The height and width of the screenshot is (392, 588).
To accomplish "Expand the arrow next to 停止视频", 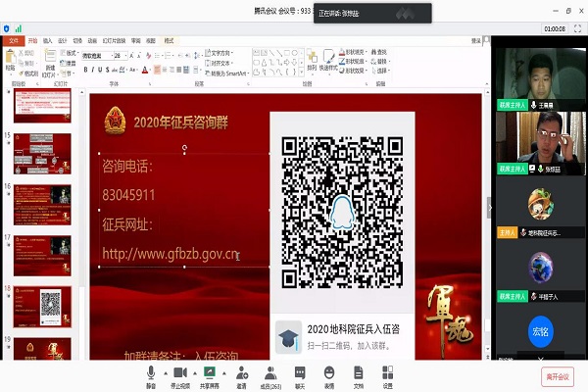I will coord(194,371).
